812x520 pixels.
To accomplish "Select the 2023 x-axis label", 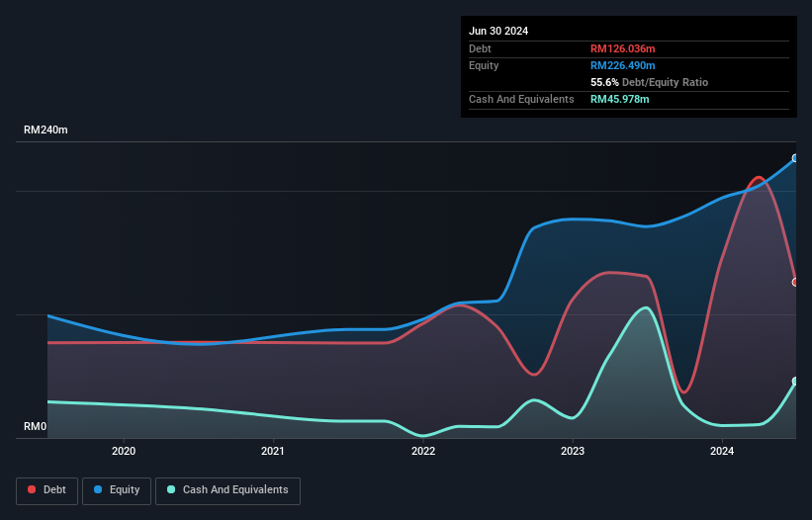I will (x=573, y=451).
